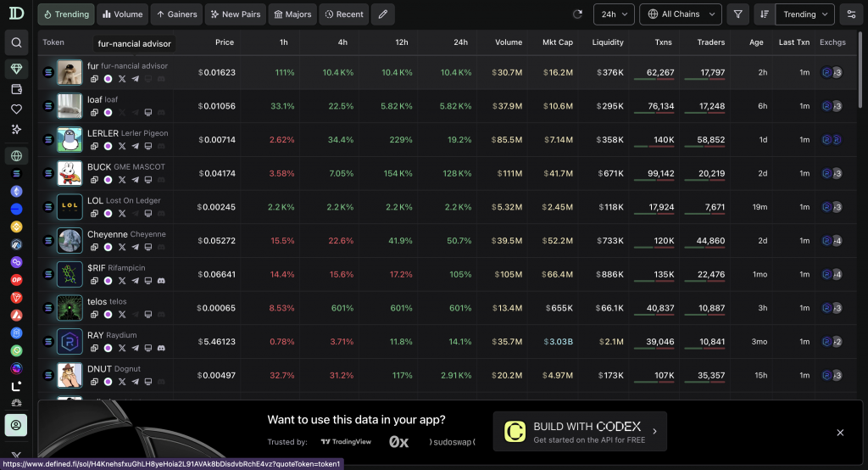Viewport: 868px width, 470px height.
Task: Click the filter funnel icon
Action: [737, 14]
